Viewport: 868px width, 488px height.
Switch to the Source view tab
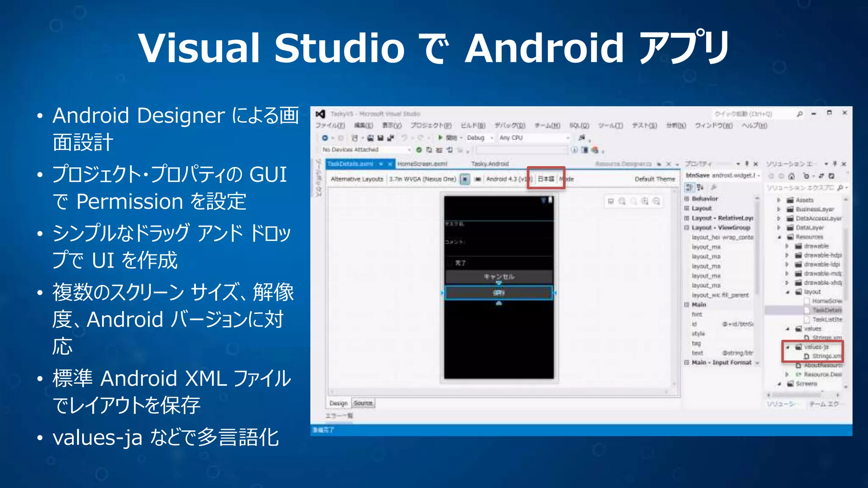(x=363, y=403)
